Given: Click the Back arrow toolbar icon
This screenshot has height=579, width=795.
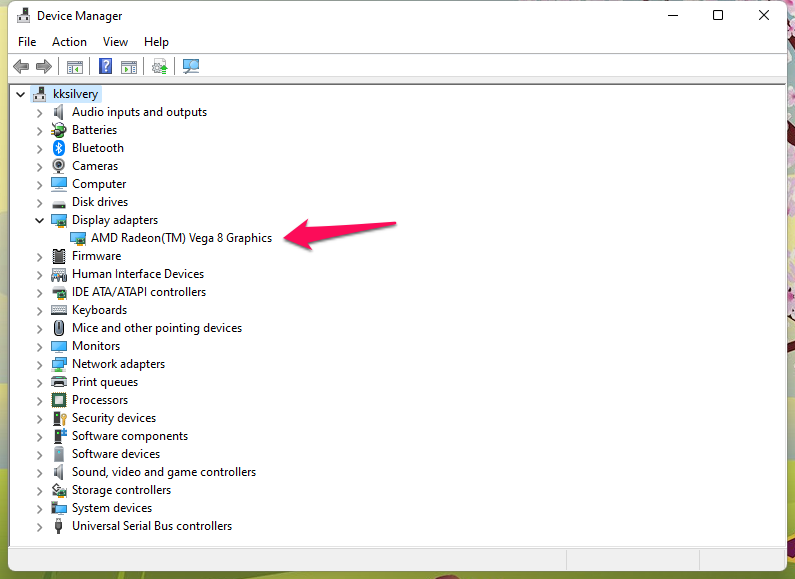Looking at the screenshot, I should 21,66.
